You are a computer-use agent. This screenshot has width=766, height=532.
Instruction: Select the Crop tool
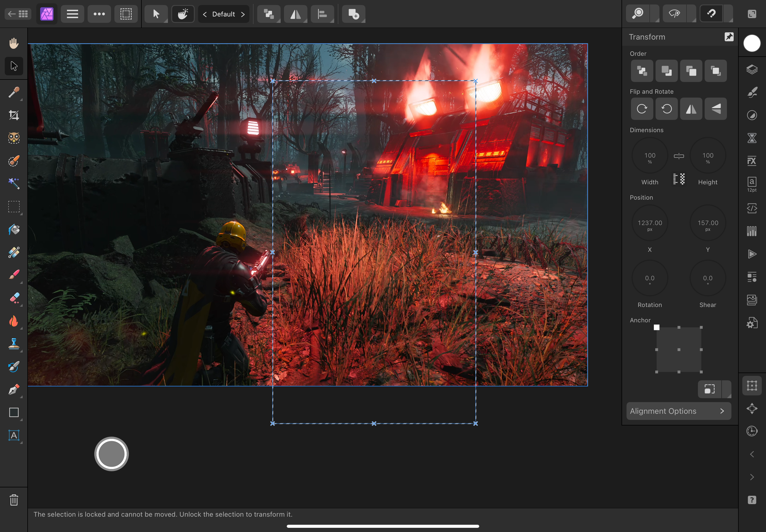pos(14,115)
